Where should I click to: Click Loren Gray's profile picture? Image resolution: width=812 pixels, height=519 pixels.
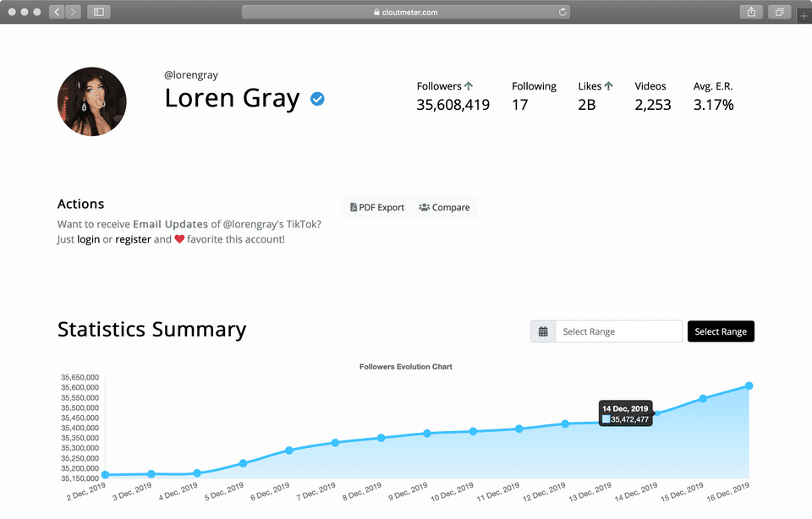pyautogui.click(x=91, y=101)
